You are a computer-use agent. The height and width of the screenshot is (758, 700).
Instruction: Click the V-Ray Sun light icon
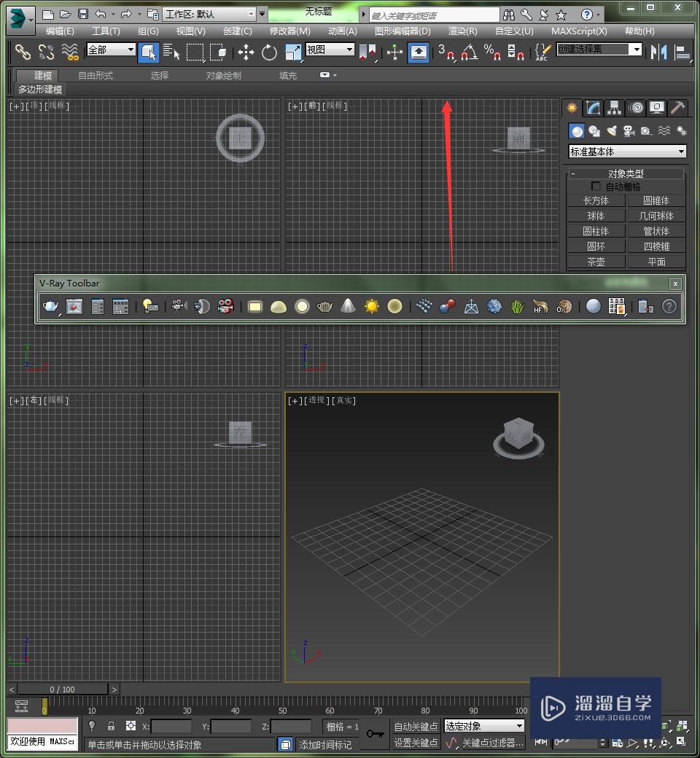click(372, 307)
